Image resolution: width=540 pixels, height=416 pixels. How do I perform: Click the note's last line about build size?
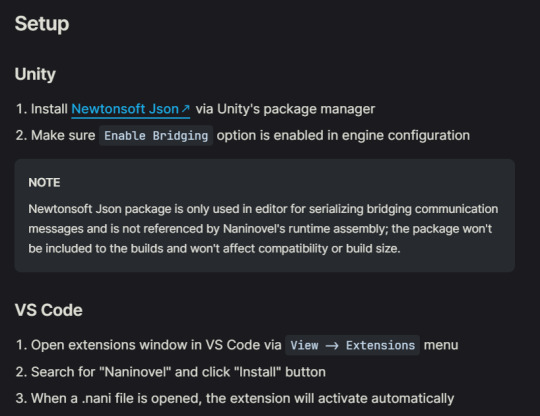[214, 248]
